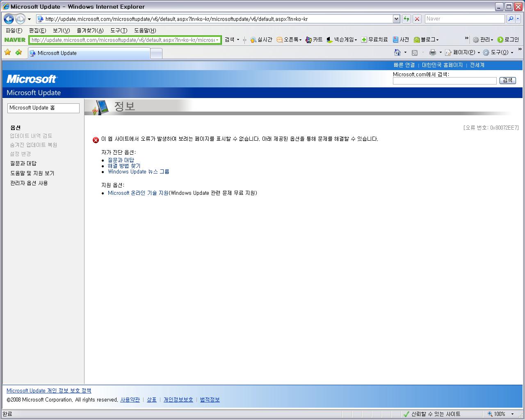Open the 보기(V) menu
Image resolution: width=525 pixels, height=420 pixels.
(61, 30)
